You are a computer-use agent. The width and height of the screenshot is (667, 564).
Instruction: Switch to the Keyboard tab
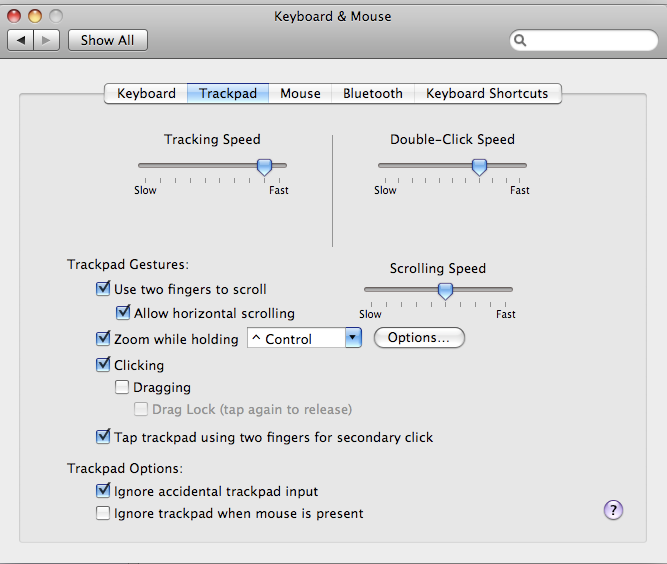coord(146,93)
